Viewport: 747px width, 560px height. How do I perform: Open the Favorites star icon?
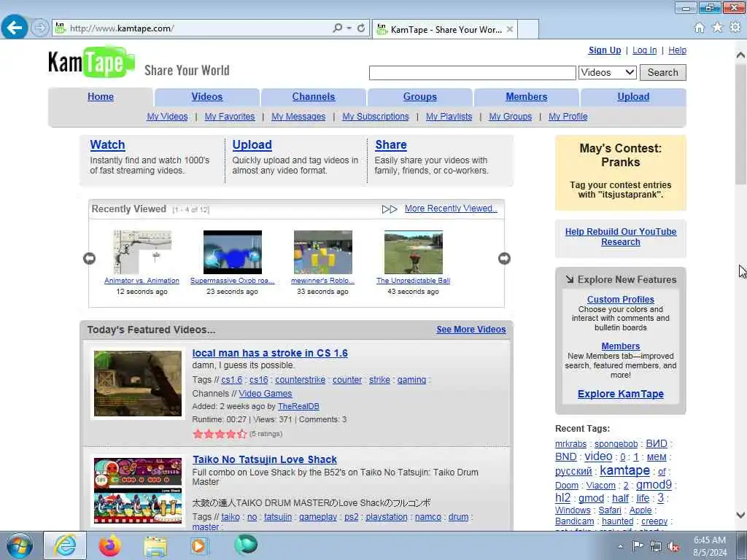pyautogui.click(x=717, y=28)
